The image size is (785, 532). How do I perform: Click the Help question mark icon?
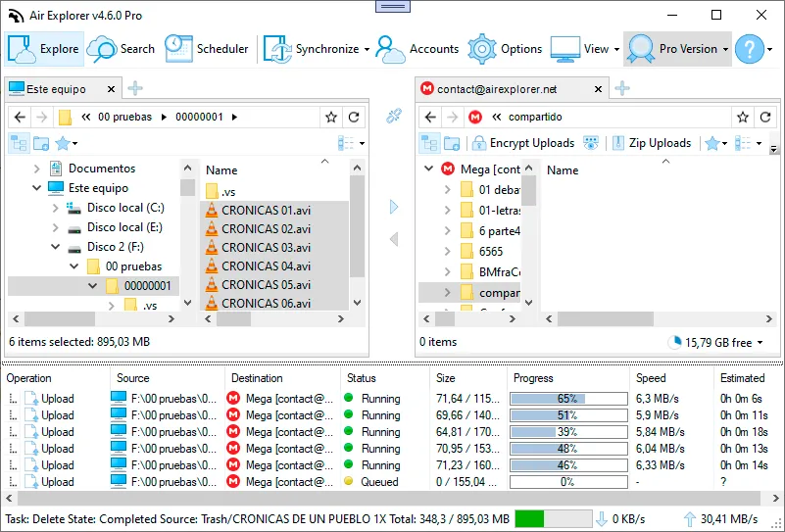(750, 49)
